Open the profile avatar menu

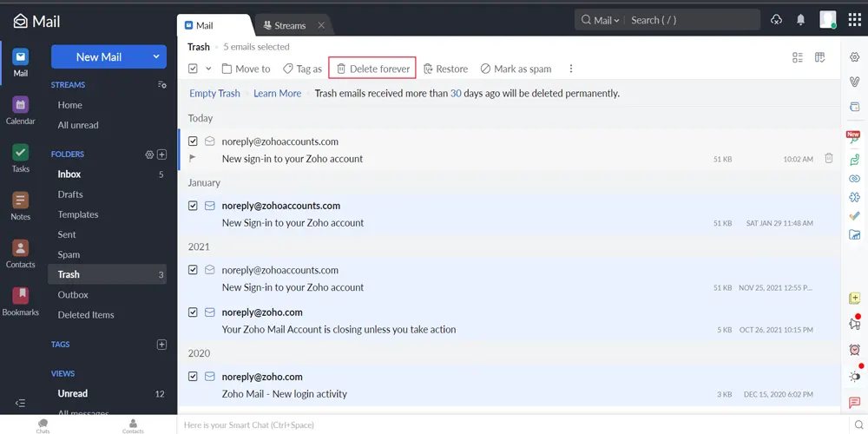click(x=827, y=19)
